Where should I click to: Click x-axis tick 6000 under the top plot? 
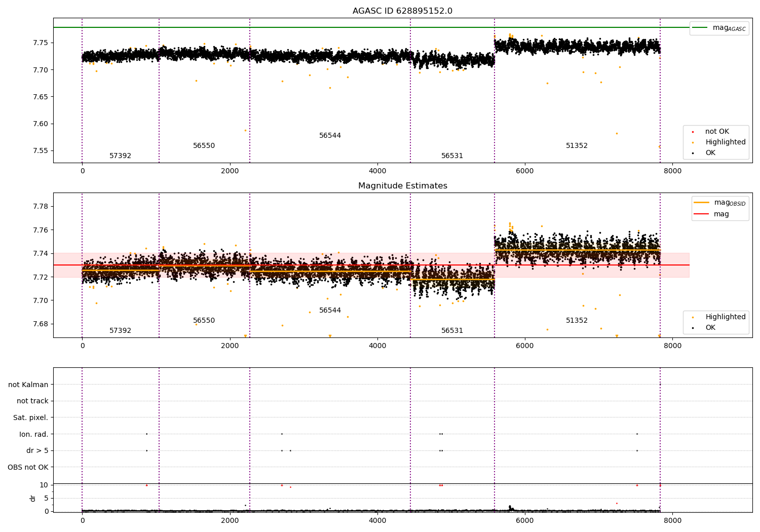click(525, 171)
